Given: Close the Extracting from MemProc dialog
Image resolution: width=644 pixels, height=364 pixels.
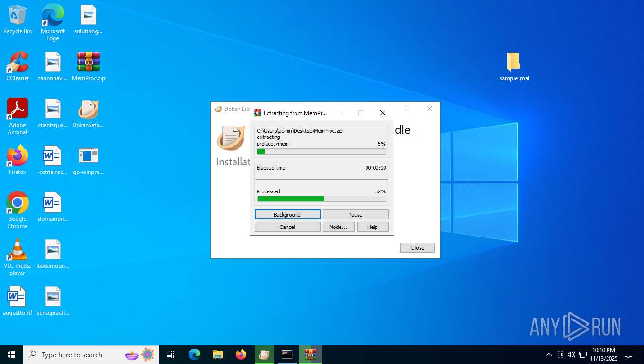Looking at the screenshot, I should pos(383,113).
